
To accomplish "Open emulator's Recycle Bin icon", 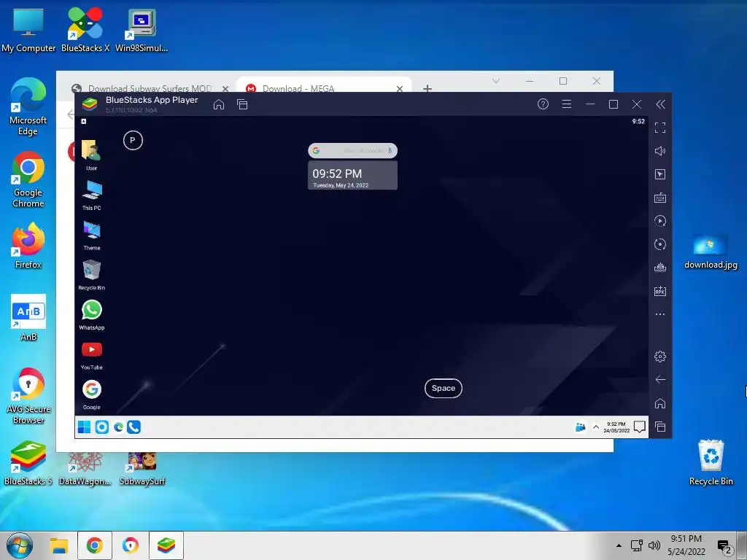I will tap(91, 274).
